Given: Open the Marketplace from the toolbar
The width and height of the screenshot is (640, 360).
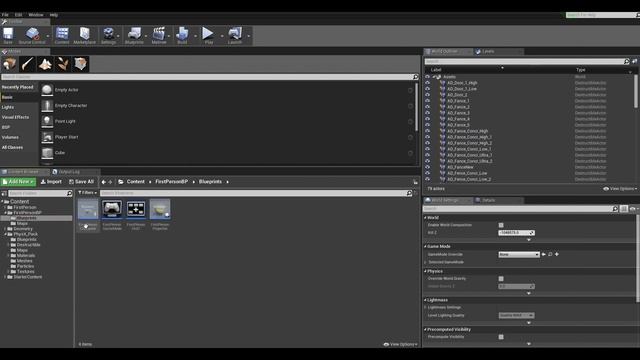Looking at the screenshot, I should point(84,34).
